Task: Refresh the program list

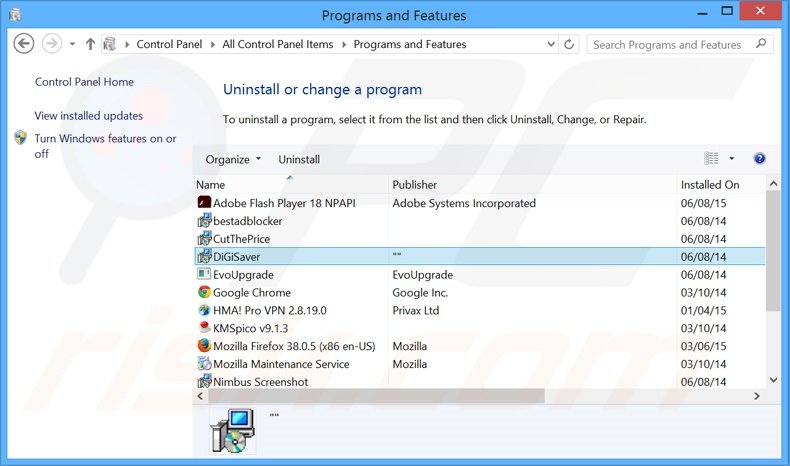Action: click(x=569, y=44)
